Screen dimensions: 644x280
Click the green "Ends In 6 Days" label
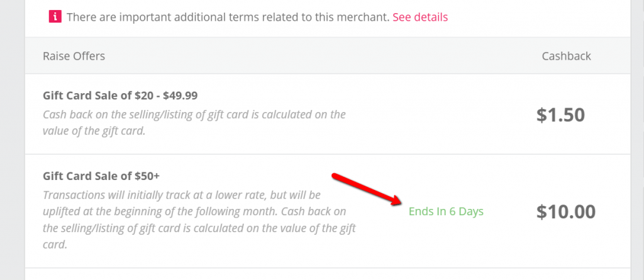[446, 211]
